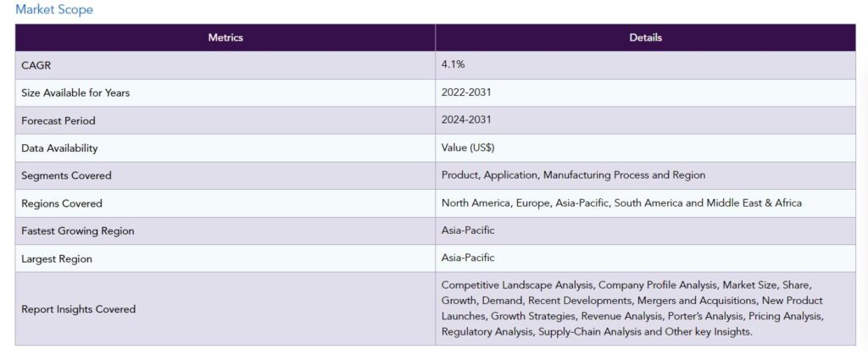This screenshot has width=868, height=355.
Task: Select the Report Insights Covered label
Action: 78,309
